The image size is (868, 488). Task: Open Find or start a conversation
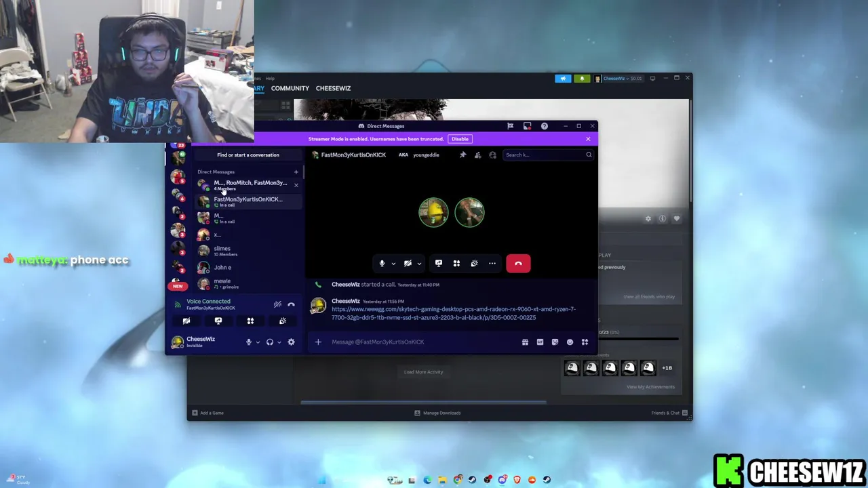point(248,155)
